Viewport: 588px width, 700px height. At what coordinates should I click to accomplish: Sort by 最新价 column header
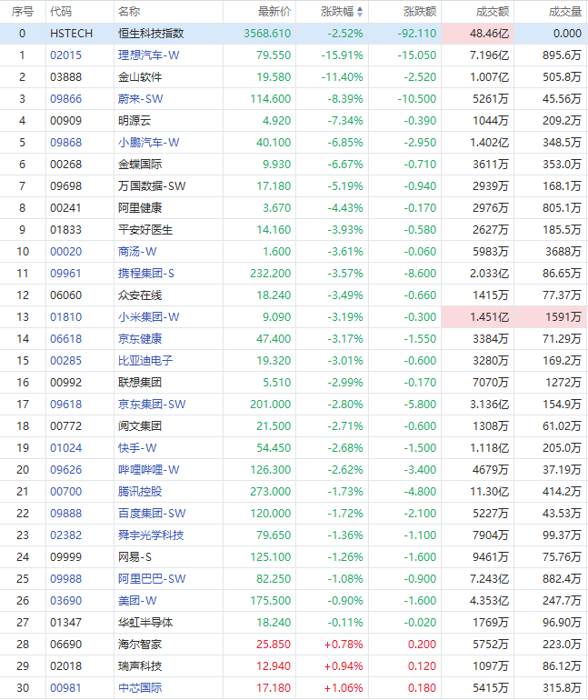(x=274, y=12)
